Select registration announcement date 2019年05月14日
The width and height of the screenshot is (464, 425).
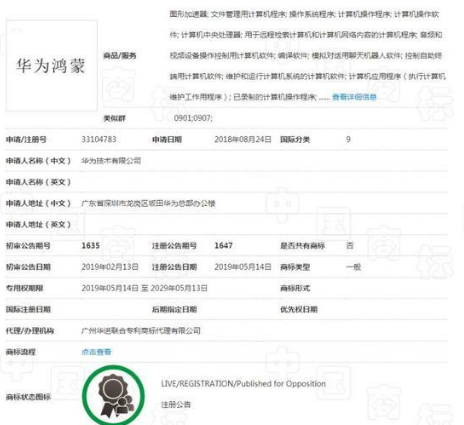(243, 267)
